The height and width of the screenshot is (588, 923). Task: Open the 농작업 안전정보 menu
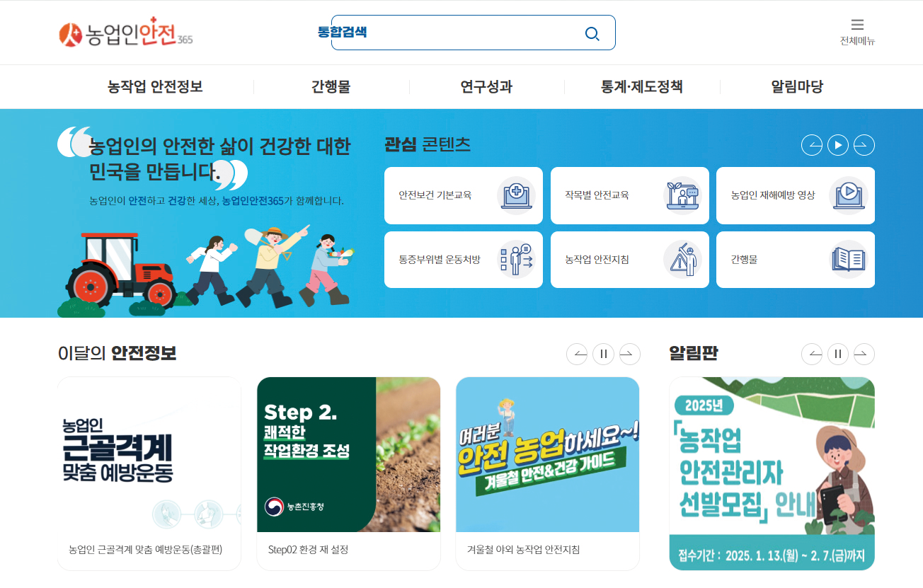(x=155, y=87)
